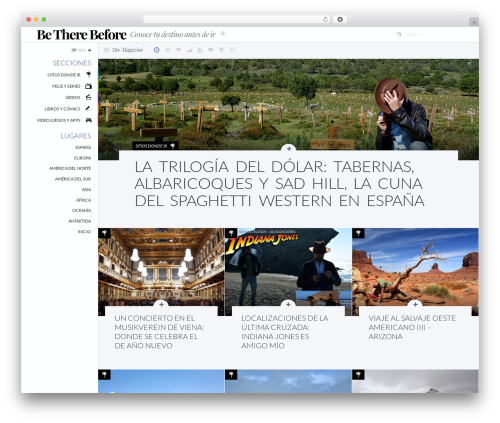Open the Trilogía del Dólar article headline
Screen dimensions: 500x423
click(x=279, y=183)
